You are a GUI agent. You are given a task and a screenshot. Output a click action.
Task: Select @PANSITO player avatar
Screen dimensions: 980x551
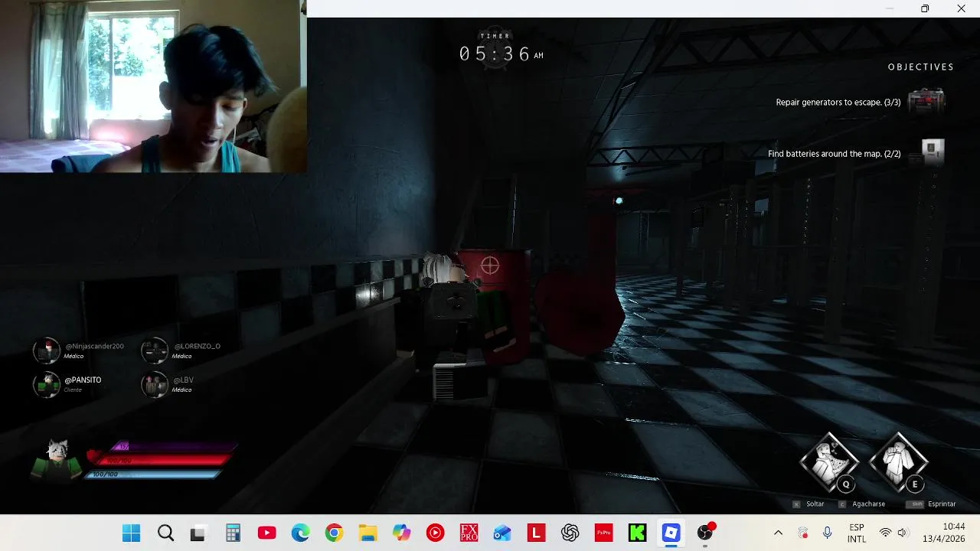pos(47,384)
